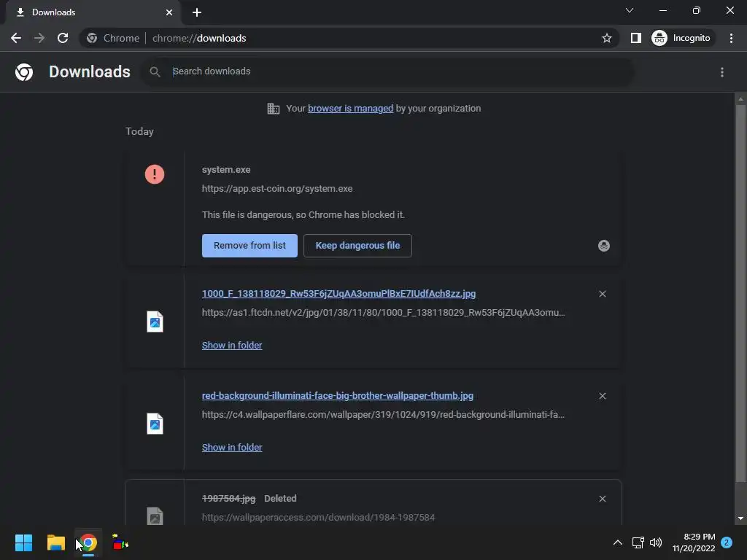The height and width of the screenshot is (560, 747).
Task: Open the red-background-illuminati wallpaper file link
Action: [x=338, y=396]
